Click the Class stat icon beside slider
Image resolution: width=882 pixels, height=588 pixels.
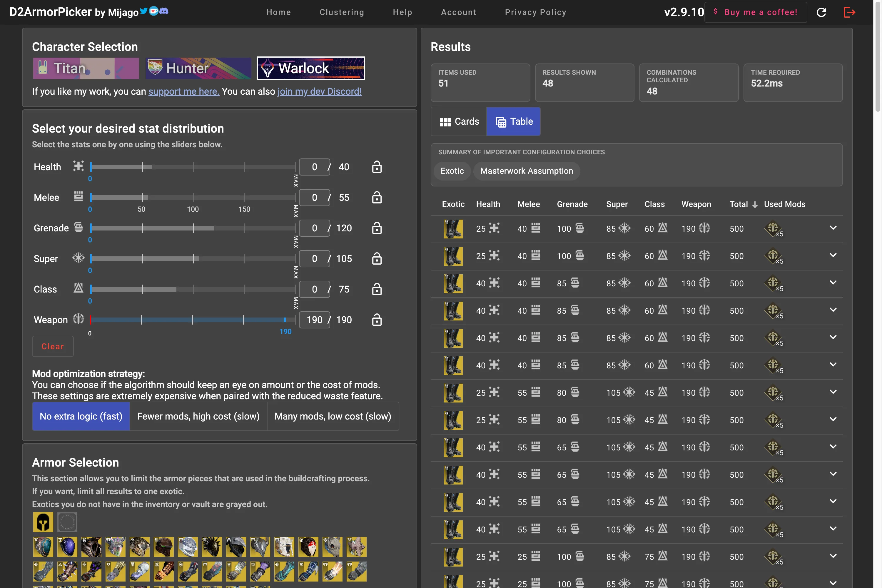click(78, 288)
